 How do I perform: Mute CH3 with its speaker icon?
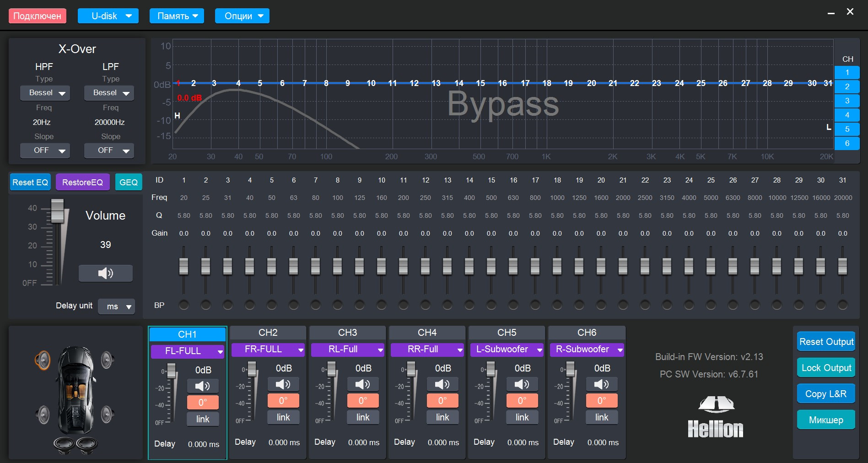coord(362,384)
